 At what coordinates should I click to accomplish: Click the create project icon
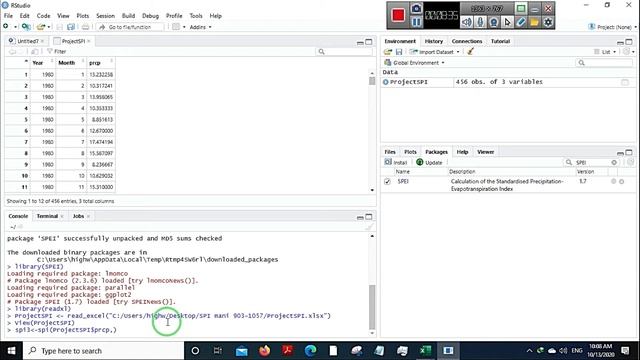tap(26, 27)
